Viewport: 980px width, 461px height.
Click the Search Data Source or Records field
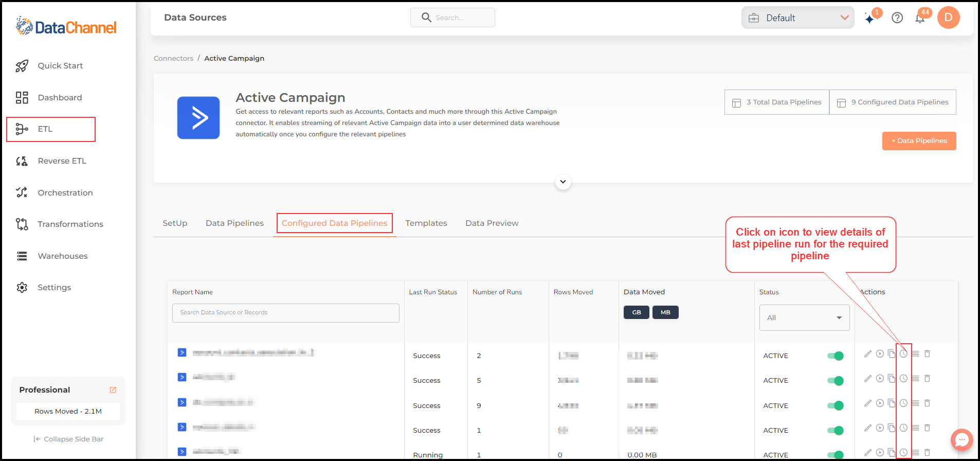click(x=285, y=313)
